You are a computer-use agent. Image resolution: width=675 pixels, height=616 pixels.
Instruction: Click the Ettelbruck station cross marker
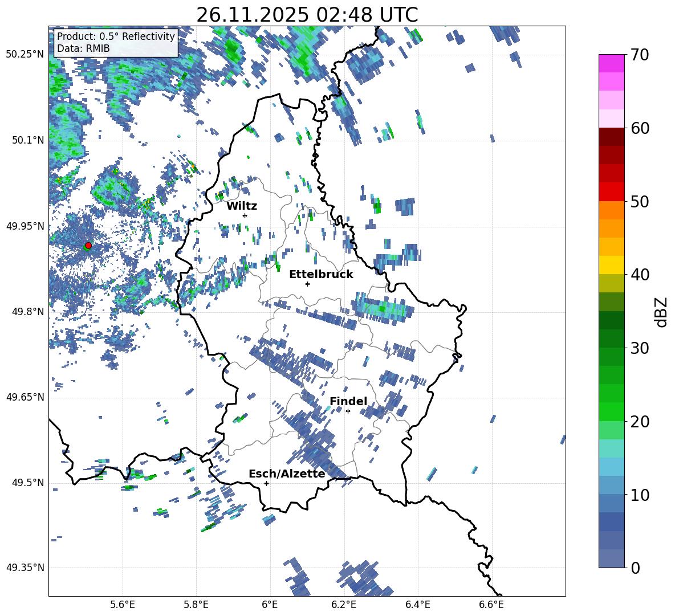[307, 284]
